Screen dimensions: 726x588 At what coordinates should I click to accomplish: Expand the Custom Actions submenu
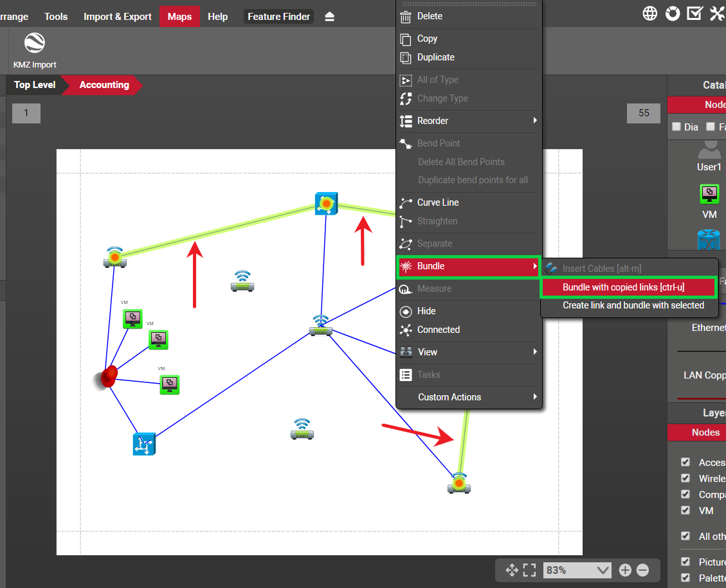[x=469, y=397]
